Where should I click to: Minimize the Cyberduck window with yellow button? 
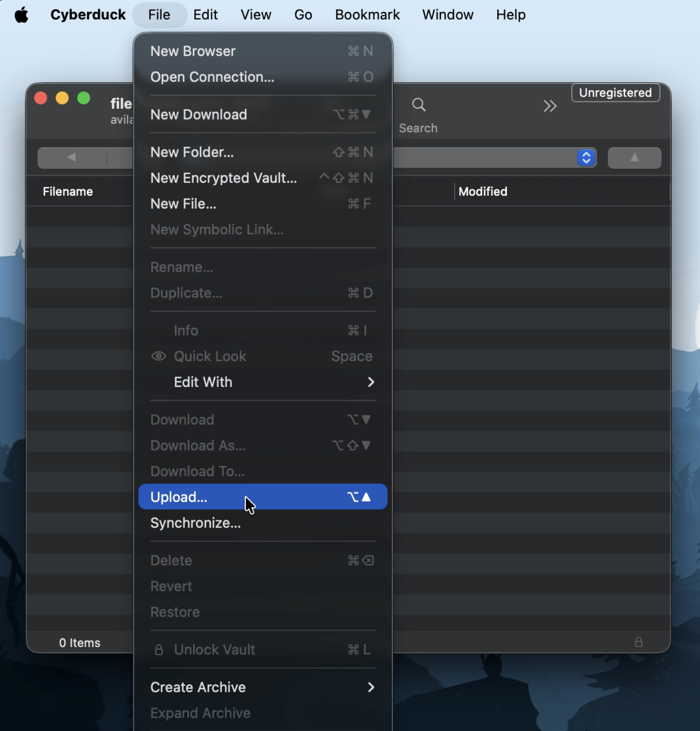pyautogui.click(x=62, y=98)
